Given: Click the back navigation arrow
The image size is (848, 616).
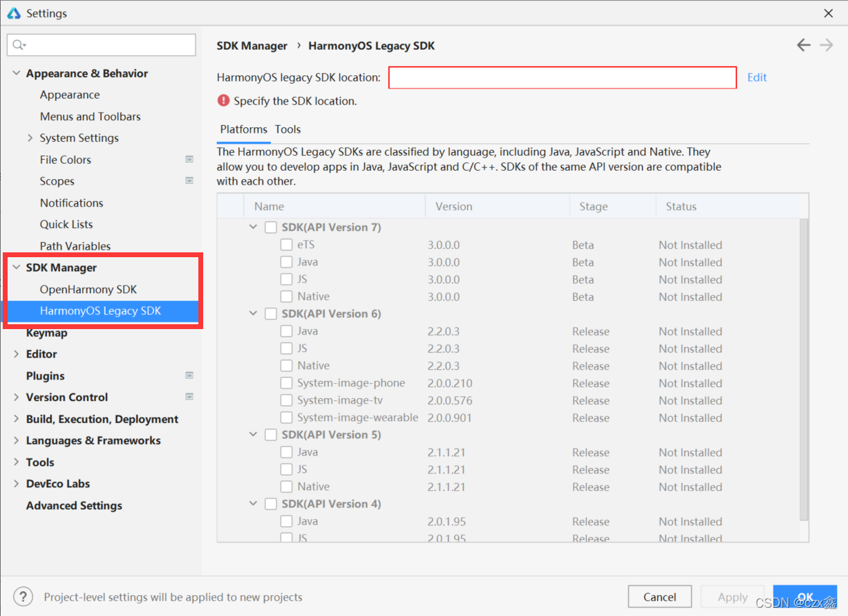Looking at the screenshot, I should 803,45.
